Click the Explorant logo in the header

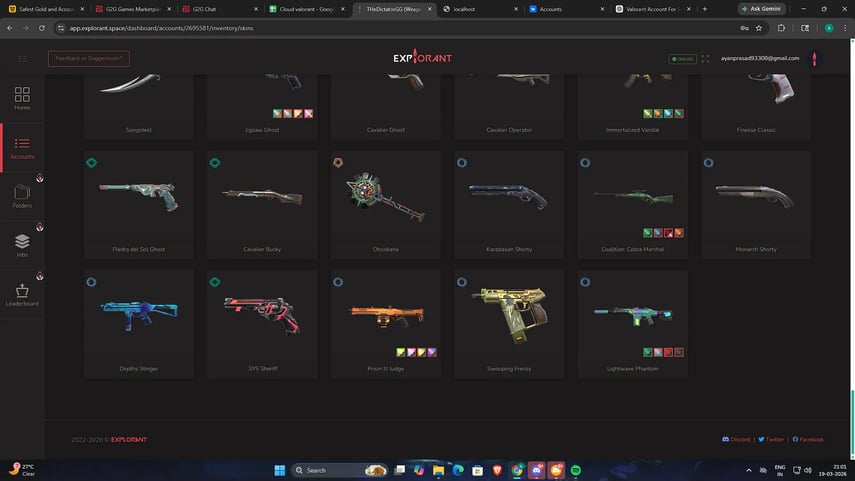coord(422,58)
